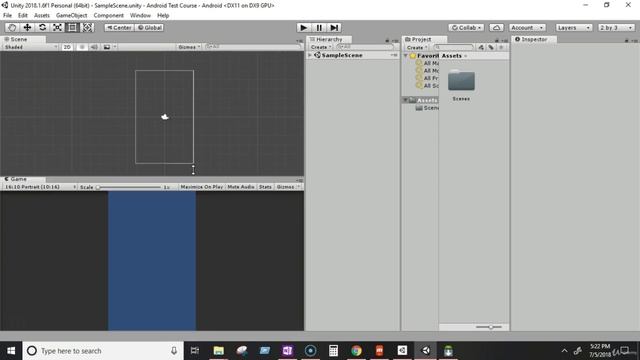Toggle Maximize On Play
The image size is (640, 360).
pyautogui.click(x=202, y=187)
